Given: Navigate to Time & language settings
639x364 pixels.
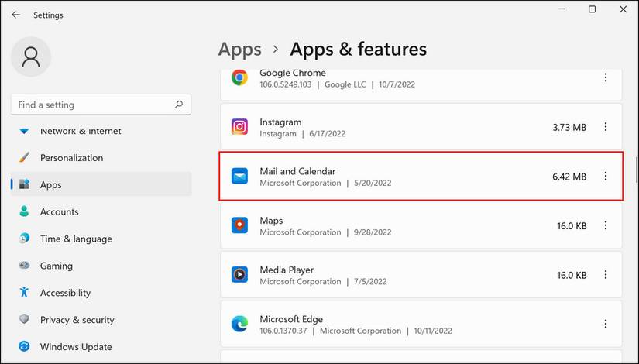Looking at the screenshot, I should coord(75,239).
